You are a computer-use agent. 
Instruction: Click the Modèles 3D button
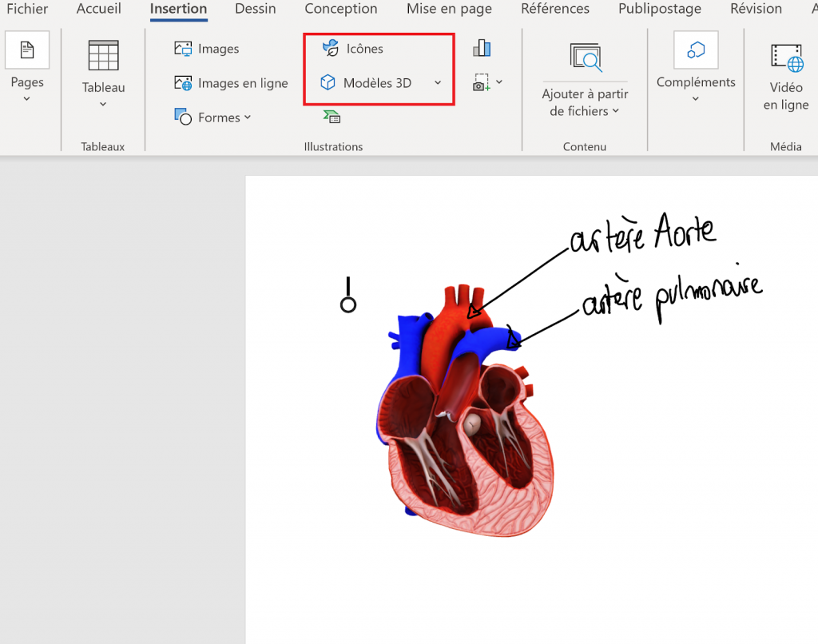(366, 83)
